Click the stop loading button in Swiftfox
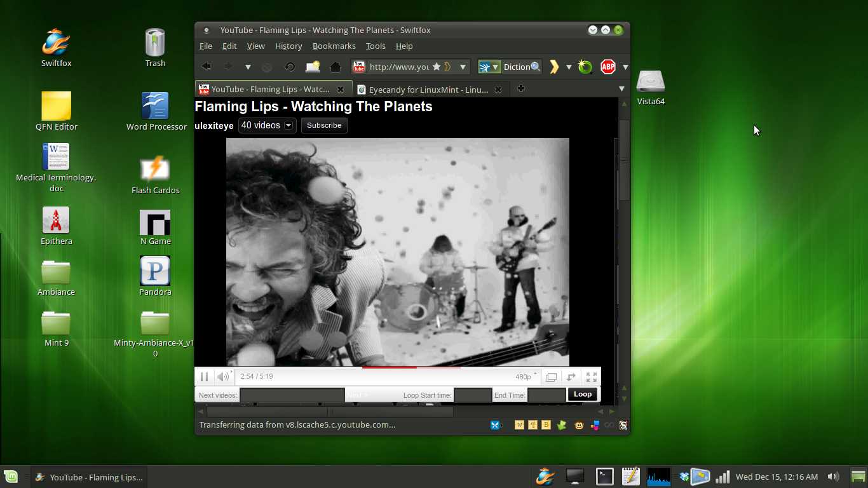Screen dimensions: 868x488 point(267,67)
